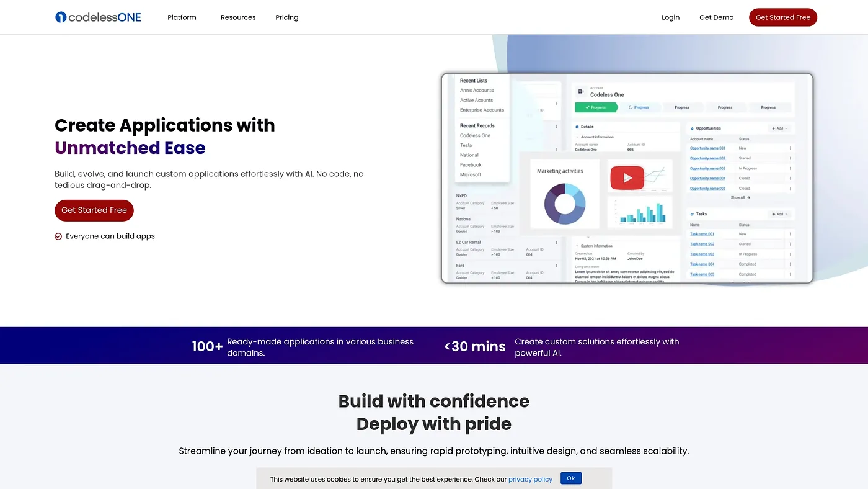Screen dimensions: 868x489
Task: Select the green checked Progress step in the preview
Action: coord(596,107)
